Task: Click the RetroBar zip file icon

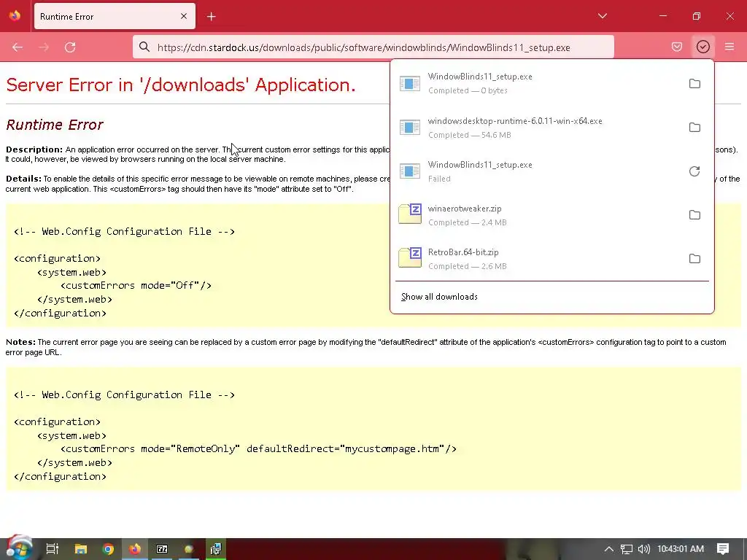Action: tap(410, 257)
